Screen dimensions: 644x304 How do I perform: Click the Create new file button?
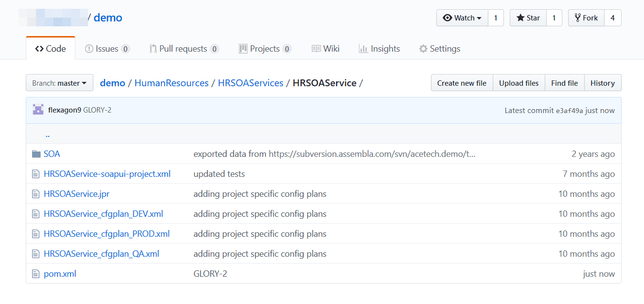coord(462,83)
